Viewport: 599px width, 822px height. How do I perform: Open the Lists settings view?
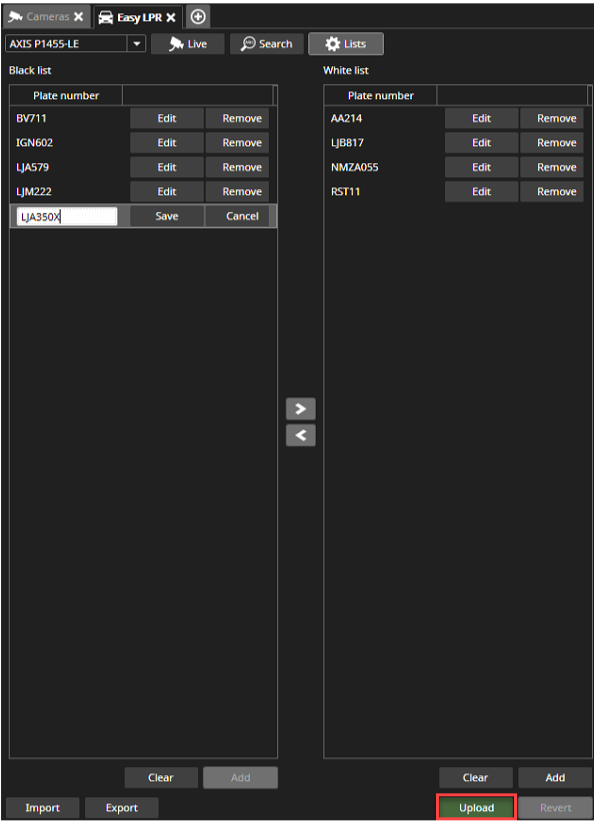coord(346,44)
